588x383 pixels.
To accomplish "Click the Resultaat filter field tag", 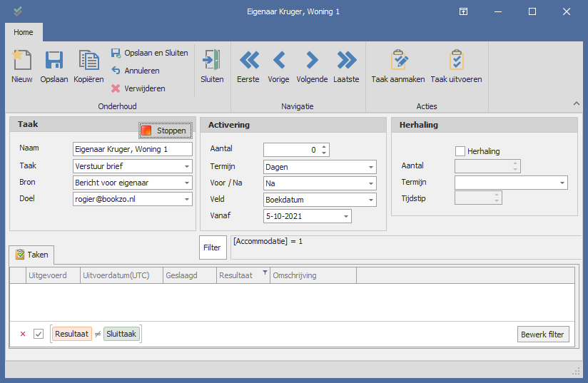I will pos(71,334).
